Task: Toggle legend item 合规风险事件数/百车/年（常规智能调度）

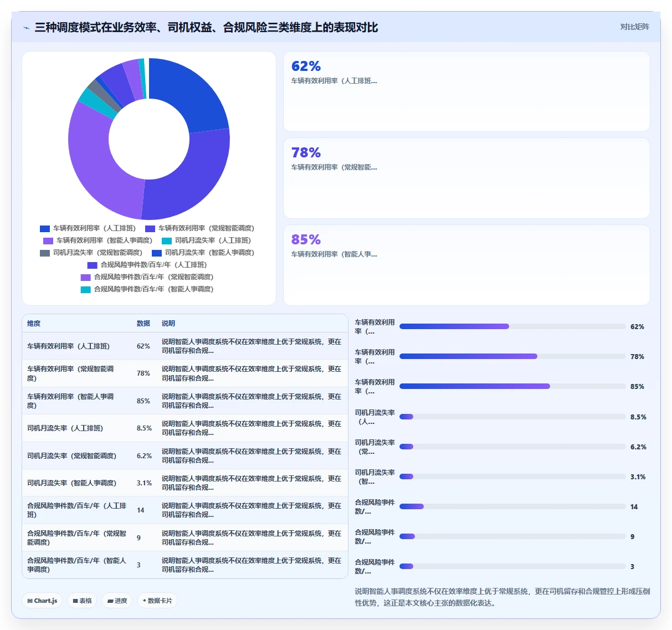Action: [147, 277]
